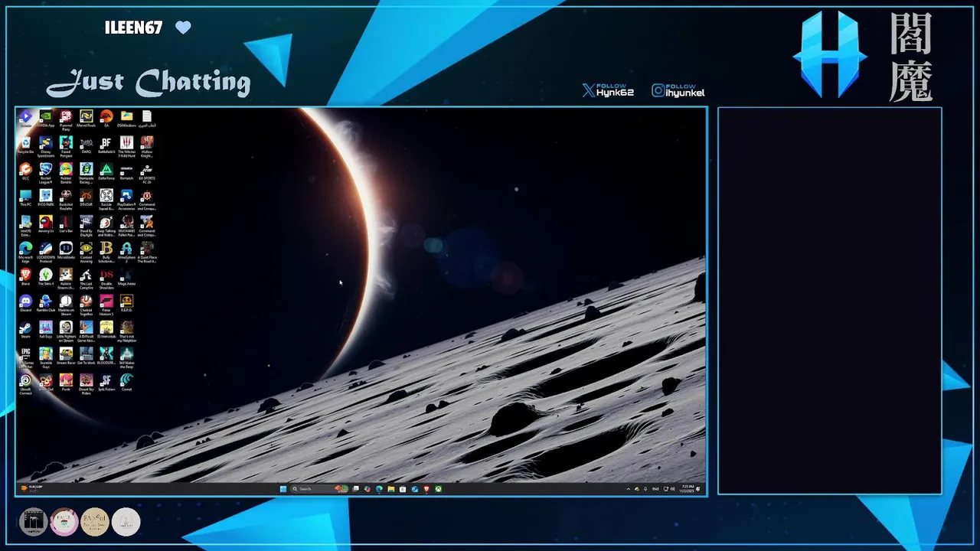Open Stumble Guys desktop shortcut
This screenshot has width=980, height=551.
coord(46,358)
